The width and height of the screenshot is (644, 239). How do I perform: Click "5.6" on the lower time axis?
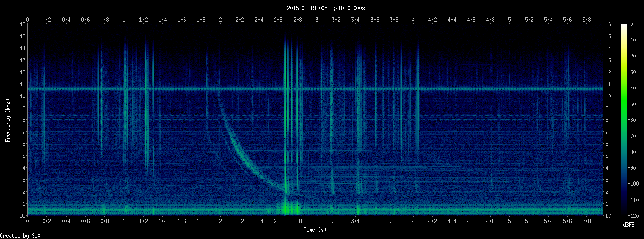click(x=567, y=221)
